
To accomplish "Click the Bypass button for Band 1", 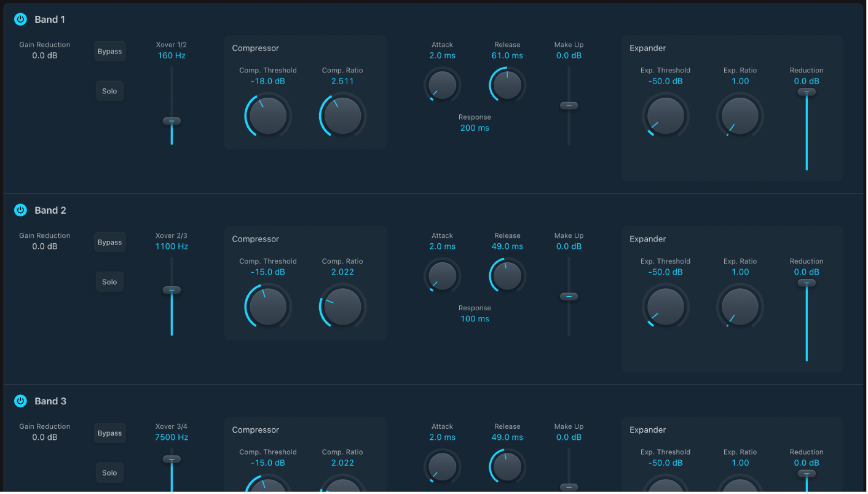I will [x=109, y=51].
